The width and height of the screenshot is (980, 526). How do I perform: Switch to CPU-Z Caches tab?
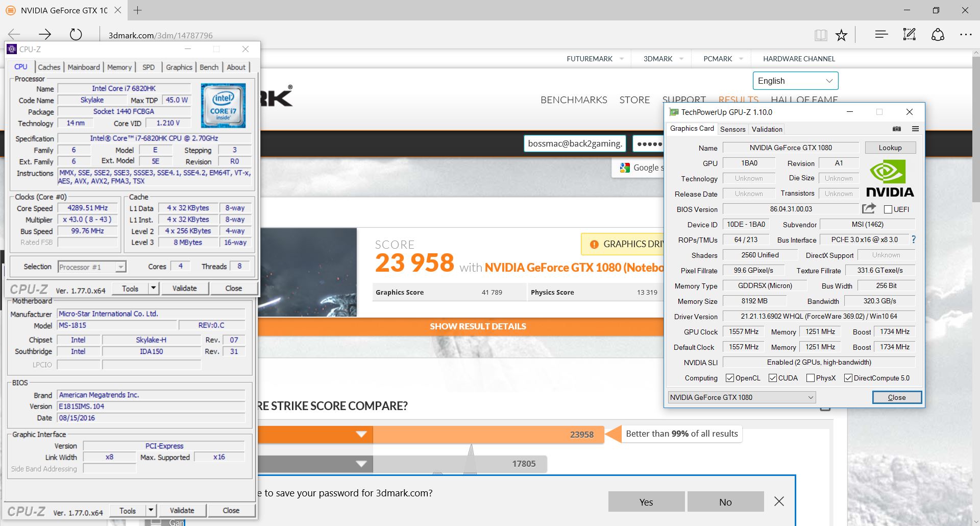coord(49,67)
